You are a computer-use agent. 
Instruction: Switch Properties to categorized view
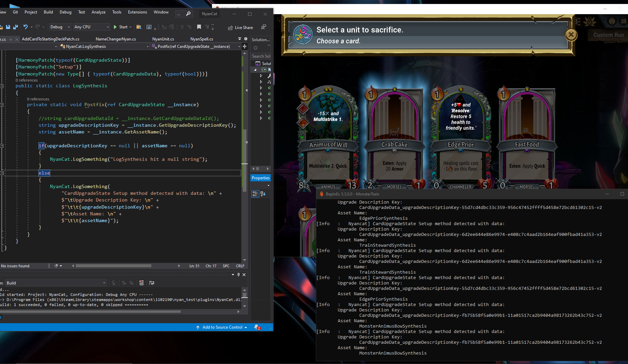255,194
